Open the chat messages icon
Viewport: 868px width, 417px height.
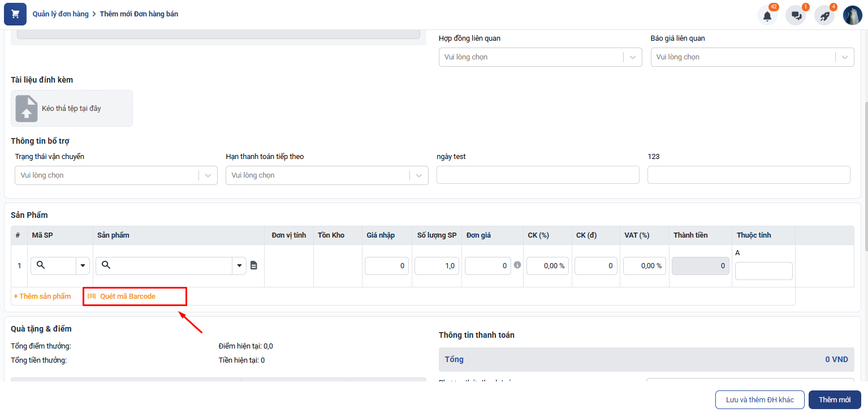tap(796, 16)
